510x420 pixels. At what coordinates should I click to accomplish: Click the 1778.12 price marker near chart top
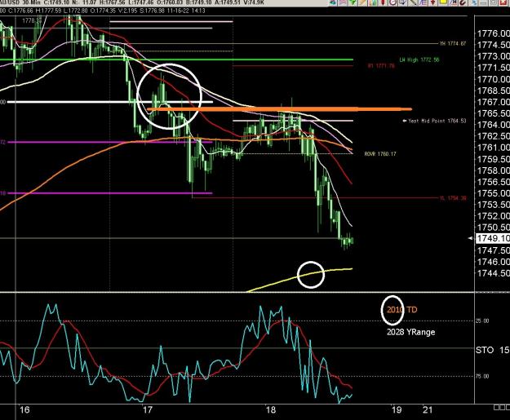[32, 21]
